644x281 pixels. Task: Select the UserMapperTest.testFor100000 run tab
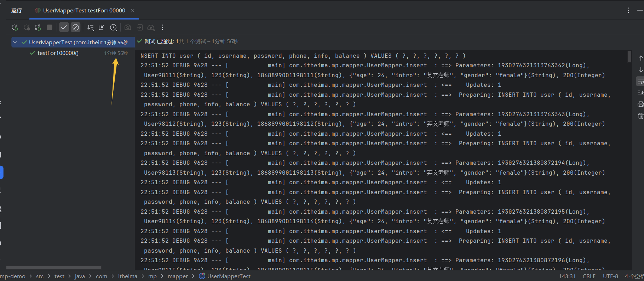pyautogui.click(x=84, y=11)
